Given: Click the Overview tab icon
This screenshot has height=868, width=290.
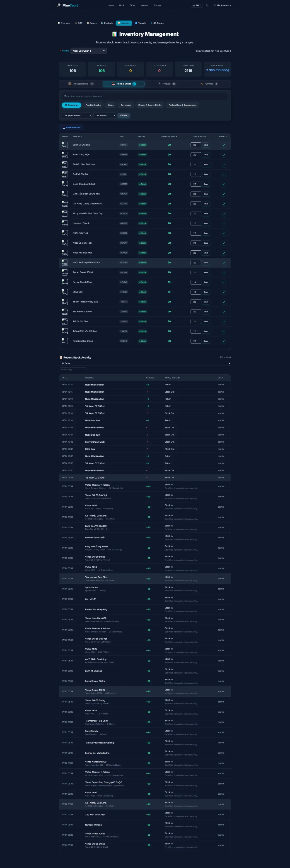Looking at the screenshot, I should 59,23.
